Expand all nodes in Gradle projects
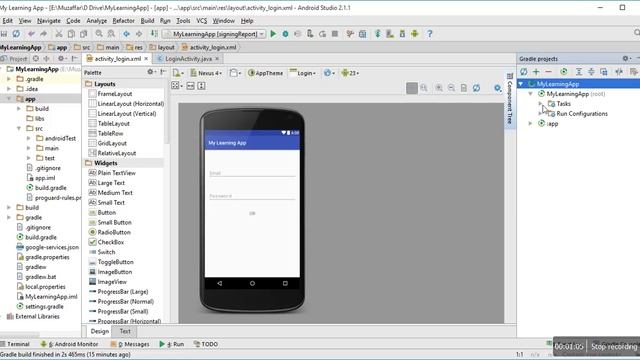Image resolution: width=640 pixels, height=360 pixels. pos(579,72)
